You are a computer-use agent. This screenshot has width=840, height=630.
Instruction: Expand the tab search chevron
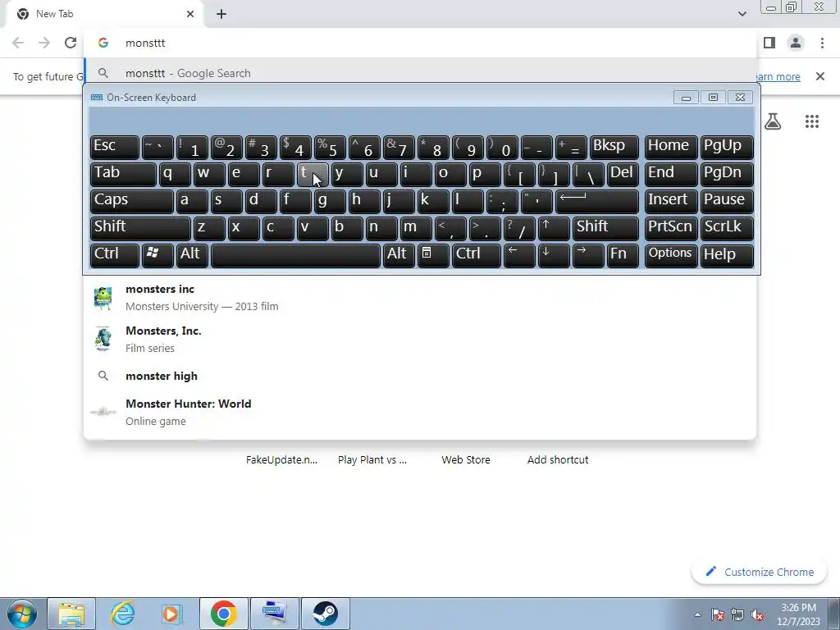pyautogui.click(x=742, y=14)
